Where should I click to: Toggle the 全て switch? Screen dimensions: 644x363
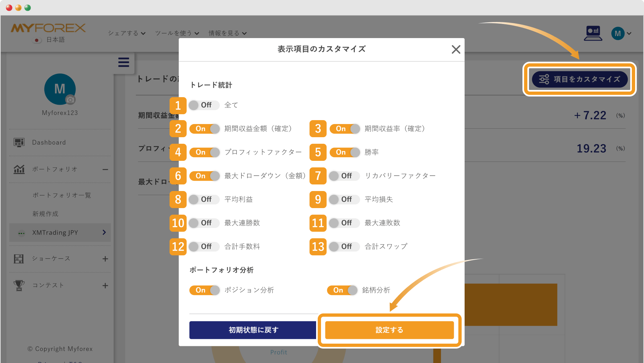click(x=204, y=105)
